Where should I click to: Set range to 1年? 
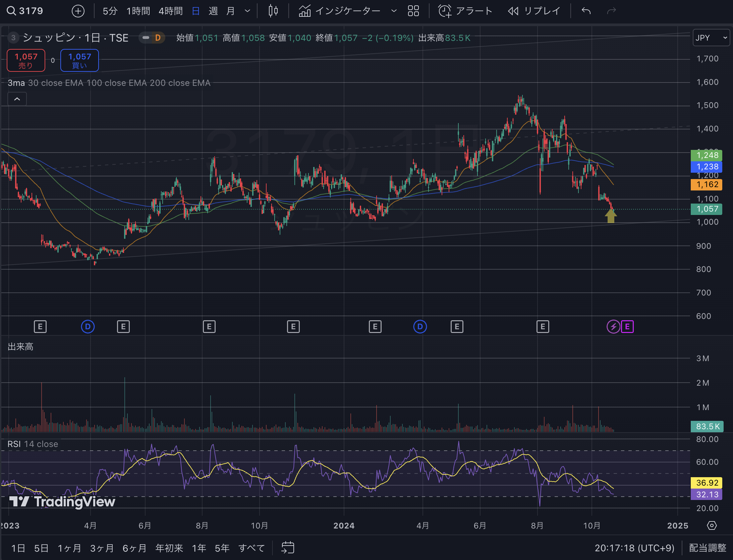[199, 548]
